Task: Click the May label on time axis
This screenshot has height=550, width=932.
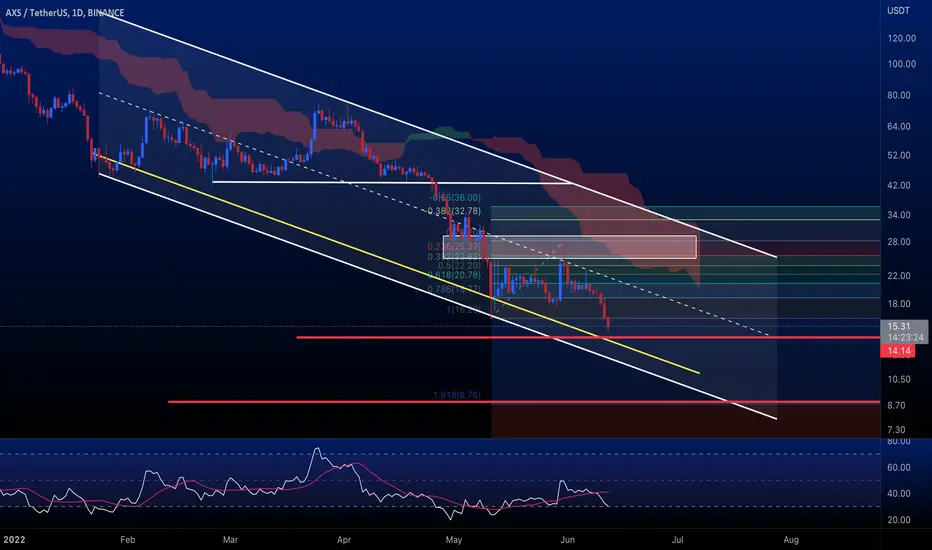Action: (454, 540)
